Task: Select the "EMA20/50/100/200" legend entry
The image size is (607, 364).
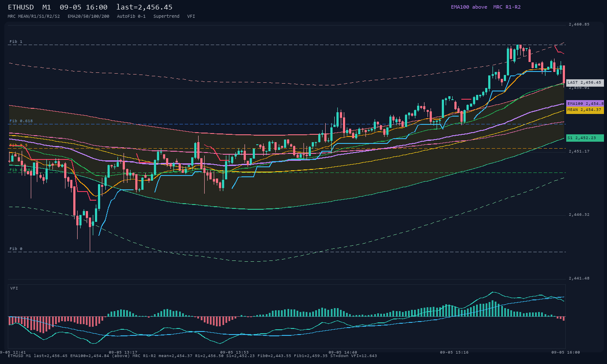Action: tap(88, 16)
